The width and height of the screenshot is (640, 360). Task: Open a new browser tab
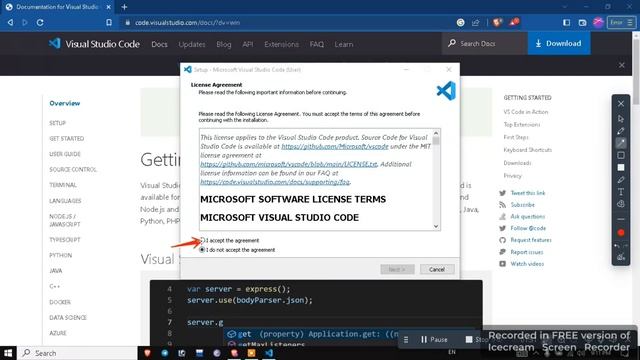[124, 7]
